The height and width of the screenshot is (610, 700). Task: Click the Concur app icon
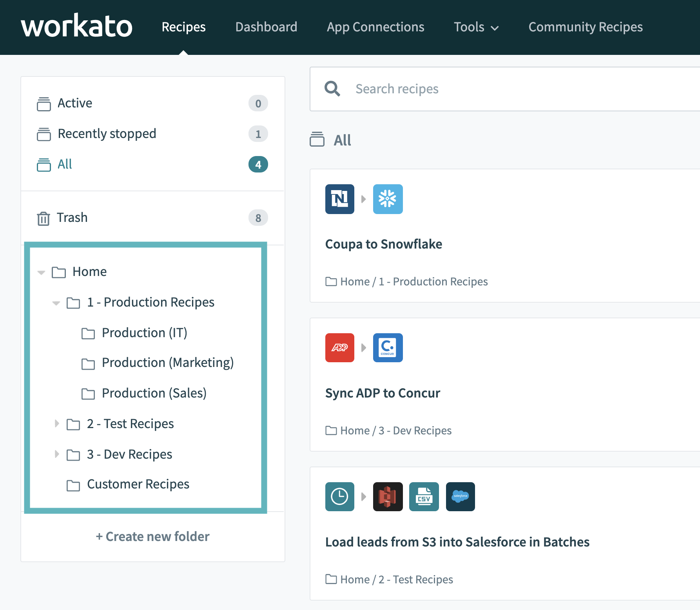[388, 348]
